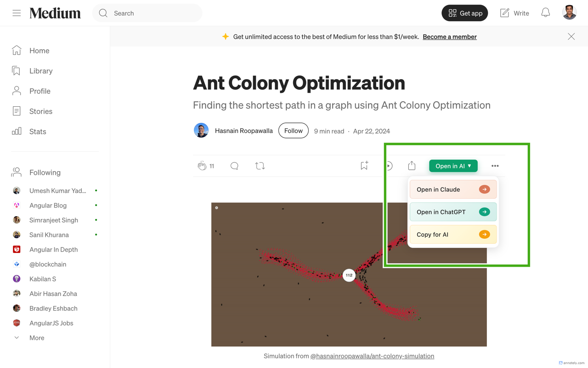
Task: Toggle the Open in AI dropdown
Action: point(453,166)
